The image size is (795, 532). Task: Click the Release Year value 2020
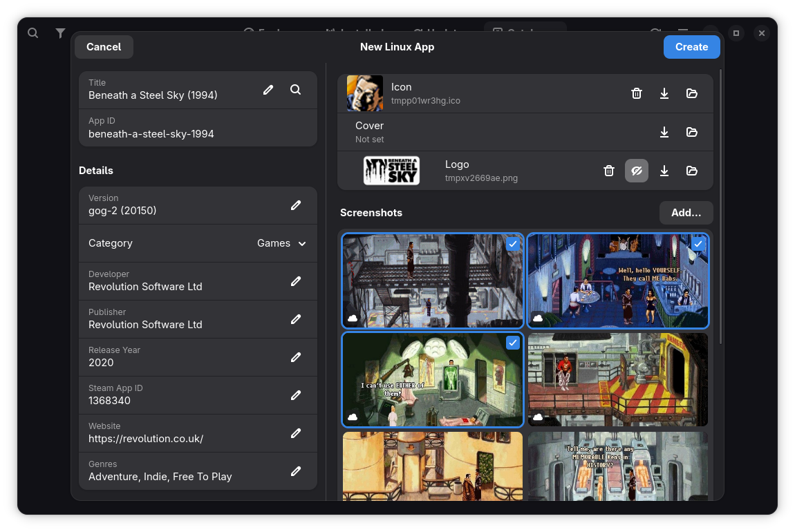[x=101, y=363]
